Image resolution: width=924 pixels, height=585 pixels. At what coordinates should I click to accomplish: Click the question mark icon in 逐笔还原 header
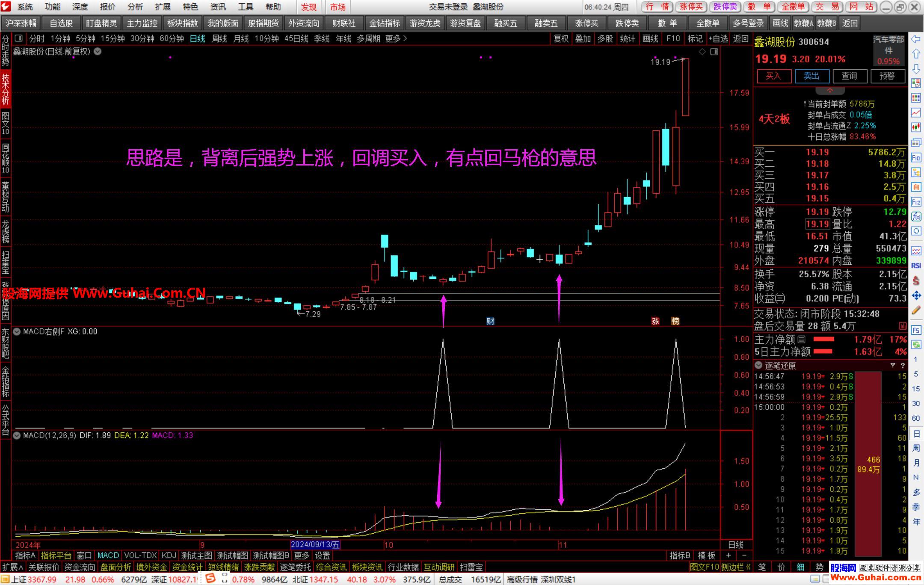pyautogui.click(x=903, y=365)
